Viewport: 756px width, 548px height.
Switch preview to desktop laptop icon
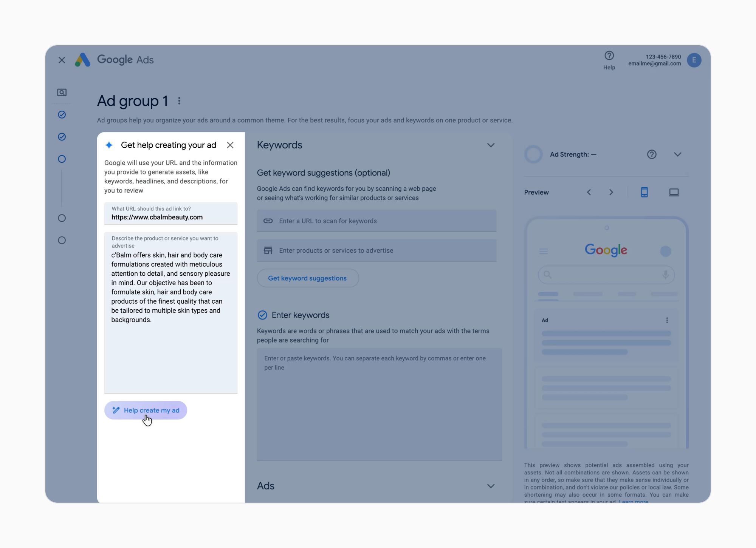pos(674,192)
